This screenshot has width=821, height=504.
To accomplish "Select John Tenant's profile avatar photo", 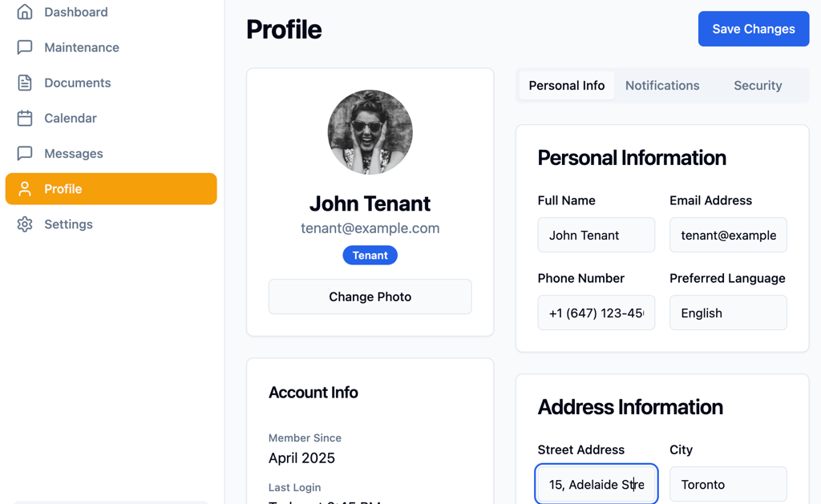I will (x=370, y=132).
